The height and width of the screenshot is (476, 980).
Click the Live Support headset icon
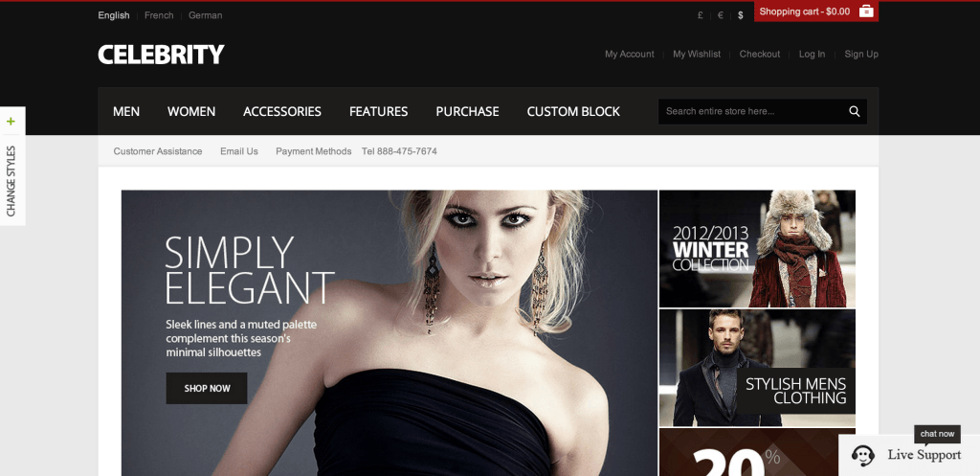pyautogui.click(x=862, y=455)
